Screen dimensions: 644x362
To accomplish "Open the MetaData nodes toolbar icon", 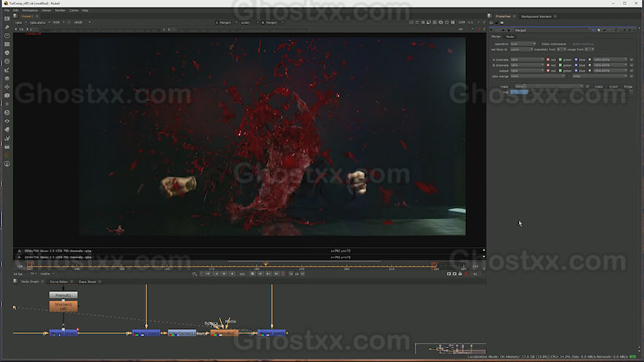I will point(7,129).
